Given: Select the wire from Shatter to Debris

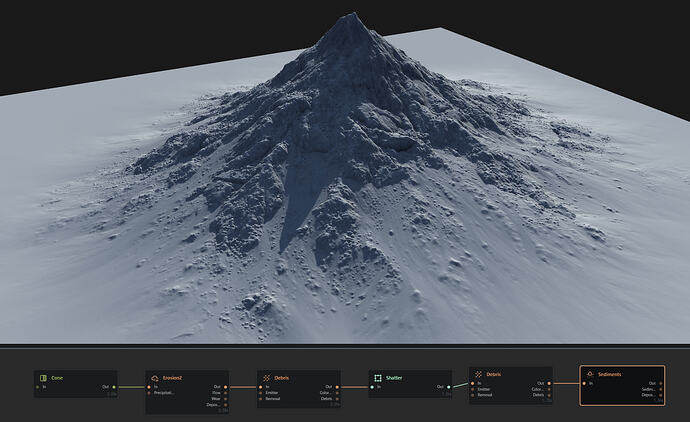Looking at the screenshot, I should (460, 385).
